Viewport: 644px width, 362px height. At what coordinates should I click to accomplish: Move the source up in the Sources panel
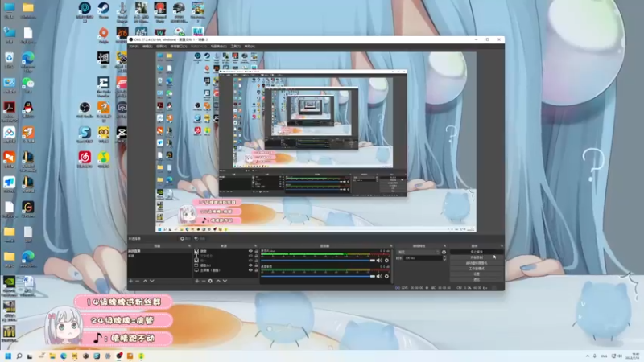click(x=218, y=281)
